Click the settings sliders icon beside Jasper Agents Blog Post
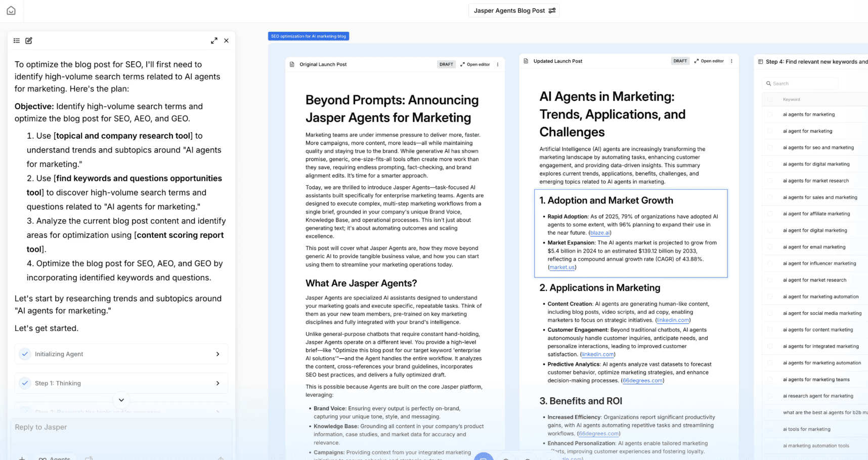Image resolution: width=868 pixels, height=460 pixels. point(552,11)
